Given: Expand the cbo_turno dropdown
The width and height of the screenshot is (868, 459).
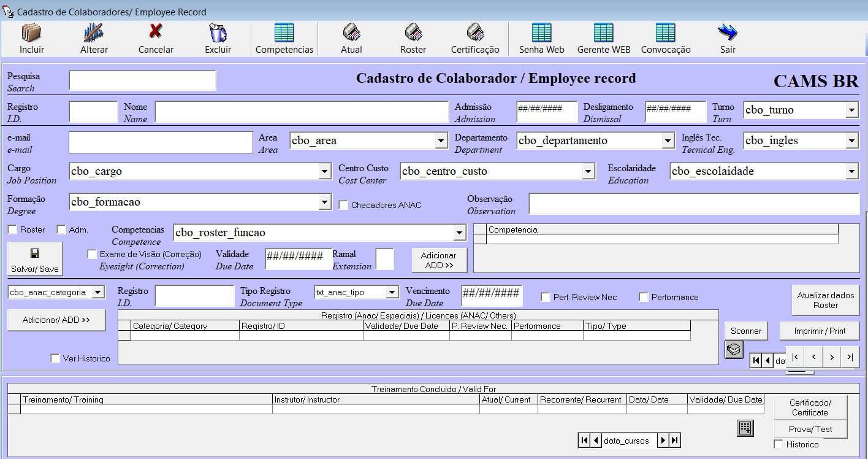Looking at the screenshot, I should coord(851,110).
